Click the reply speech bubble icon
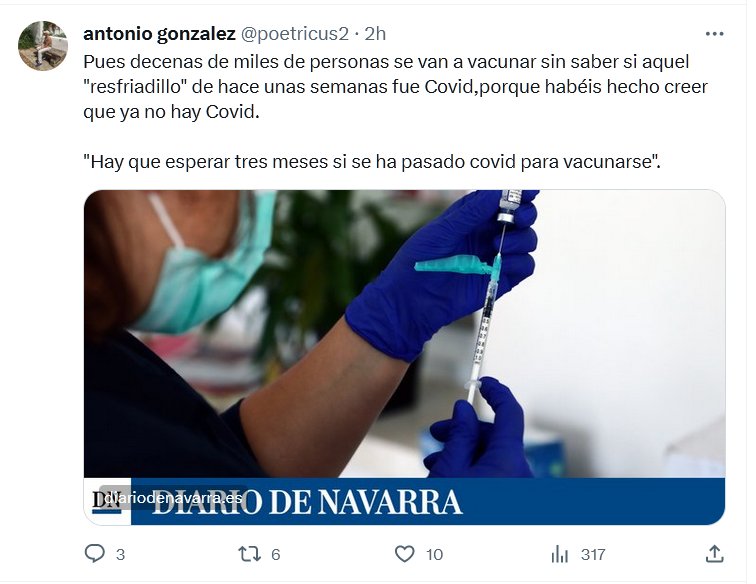The width and height of the screenshot is (756, 584). 94,554
